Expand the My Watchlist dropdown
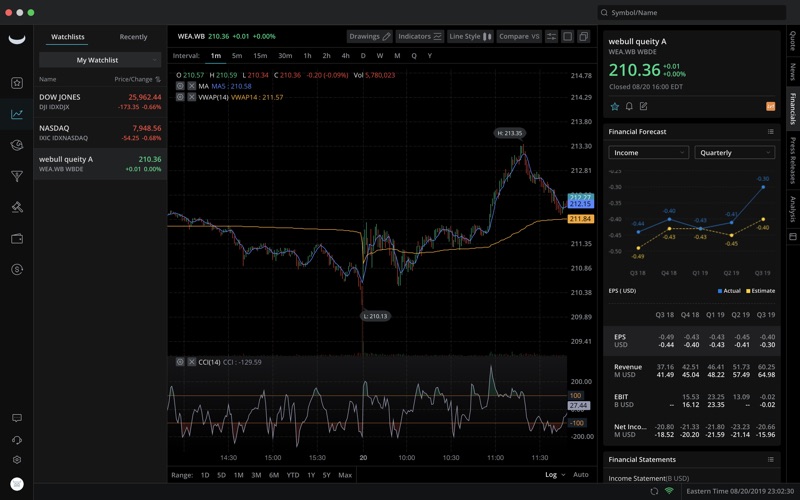Viewport: 800px width, 500px height. [x=100, y=60]
